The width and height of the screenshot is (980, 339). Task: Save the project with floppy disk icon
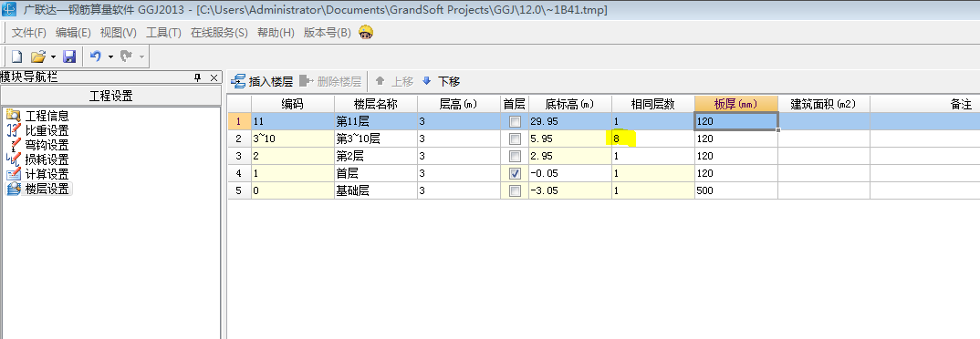click(69, 56)
